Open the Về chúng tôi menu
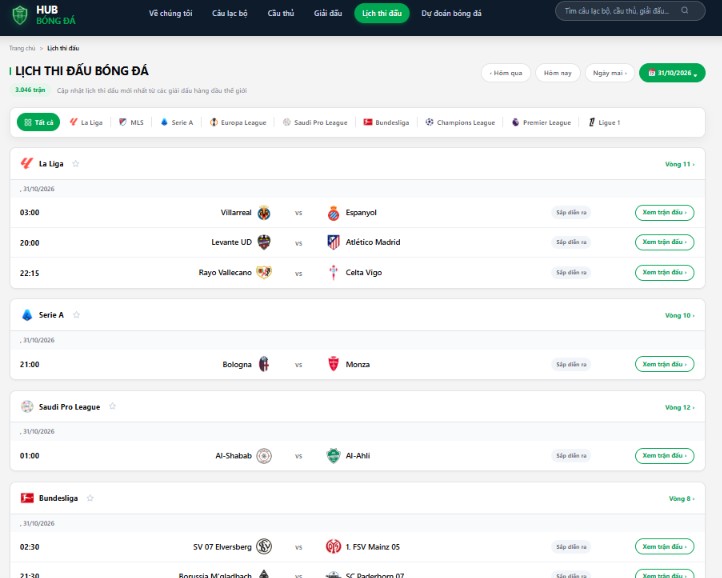The height and width of the screenshot is (578, 722). click(170, 13)
